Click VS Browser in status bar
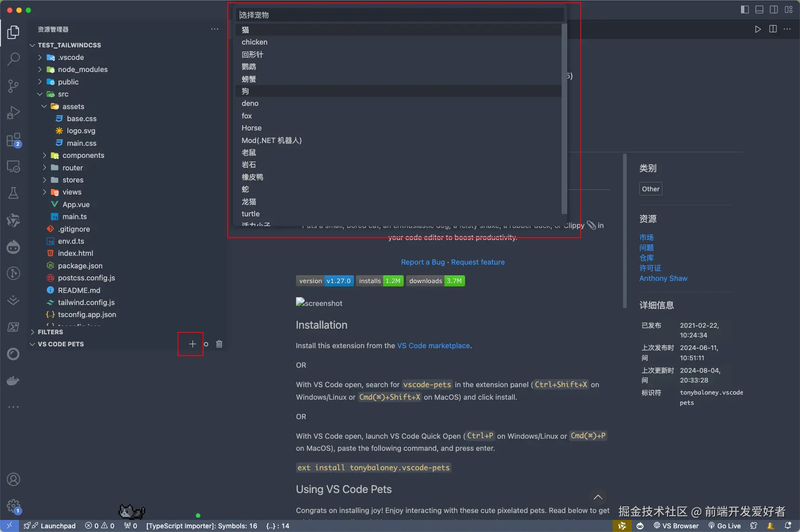This screenshot has height=532, width=800. click(x=676, y=526)
